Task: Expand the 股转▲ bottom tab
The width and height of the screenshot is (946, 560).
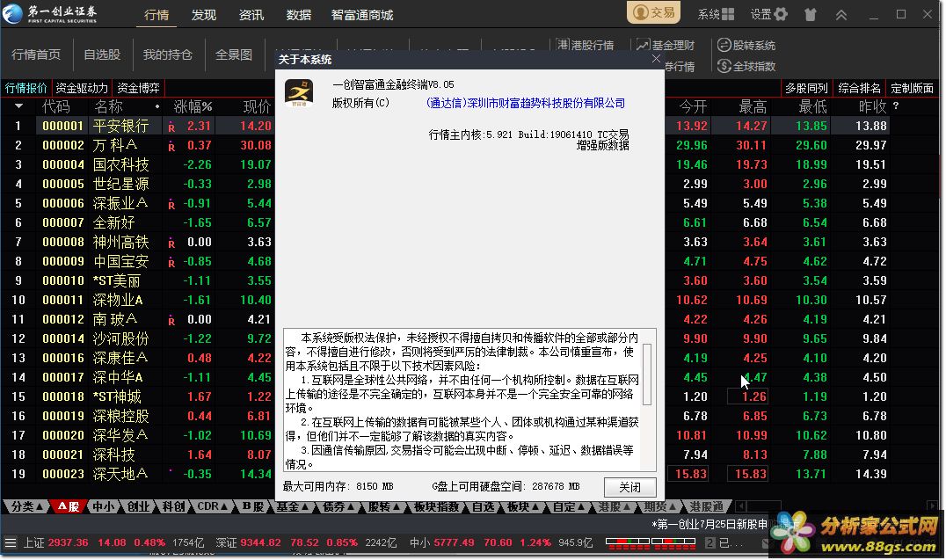Action: pyautogui.click(x=384, y=506)
